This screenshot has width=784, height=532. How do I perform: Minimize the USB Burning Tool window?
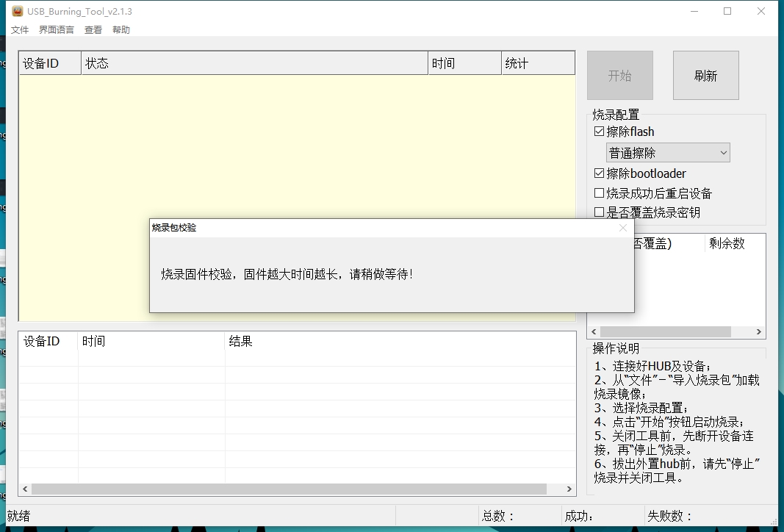point(694,11)
